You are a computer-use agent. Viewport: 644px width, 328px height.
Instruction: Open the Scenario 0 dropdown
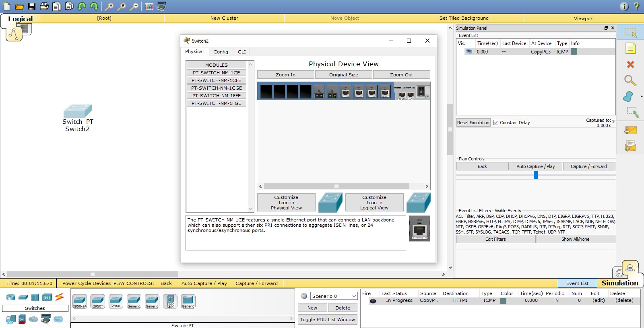[334, 296]
